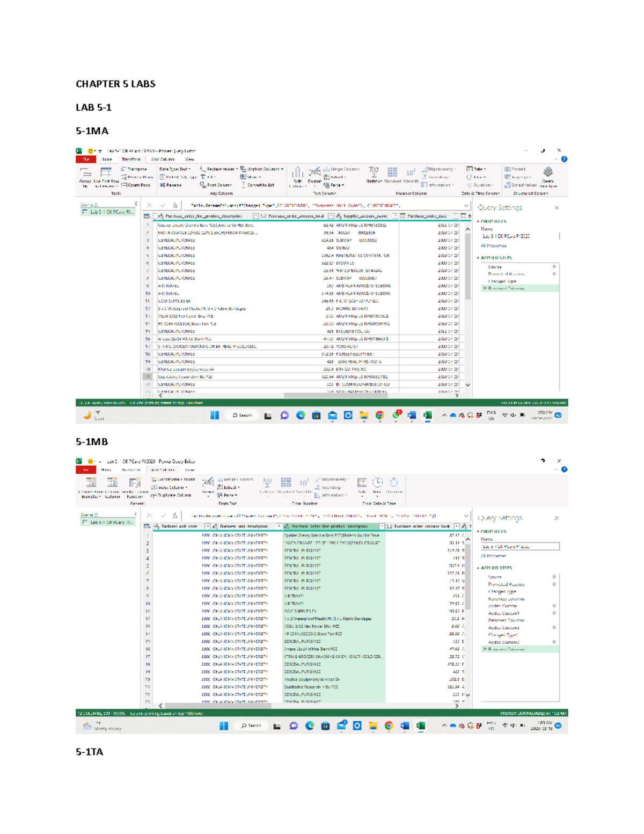Viewport: 644px width, 834px height.
Task: Open Custom Column in the 5-1MB ribbon
Action: point(112,488)
